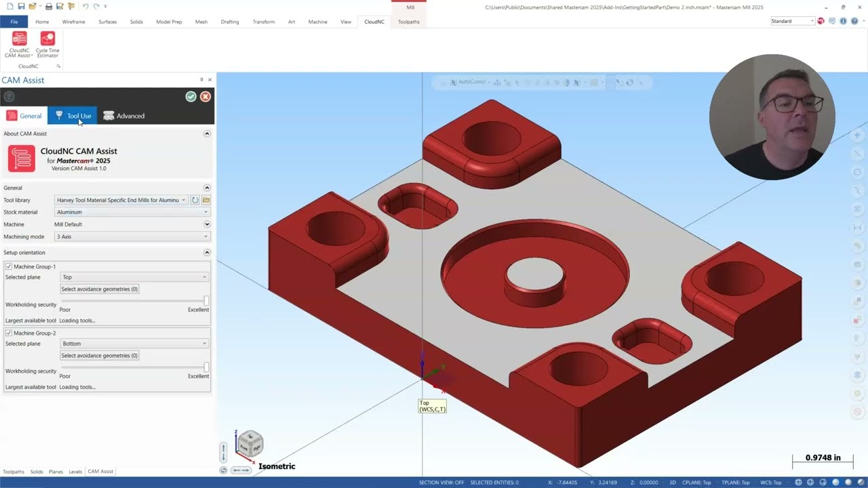This screenshot has height=488, width=868.
Task: Expand the Machine Mill Default row
Action: tap(207, 224)
